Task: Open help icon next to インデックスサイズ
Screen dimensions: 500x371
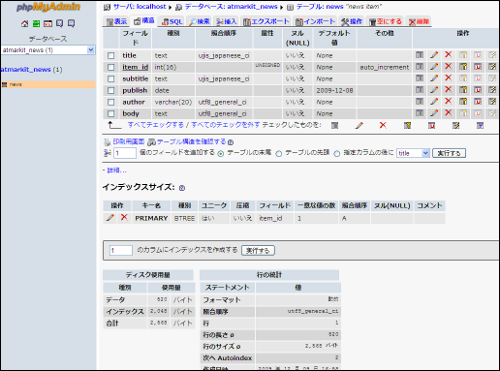Action: pos(182,188)
